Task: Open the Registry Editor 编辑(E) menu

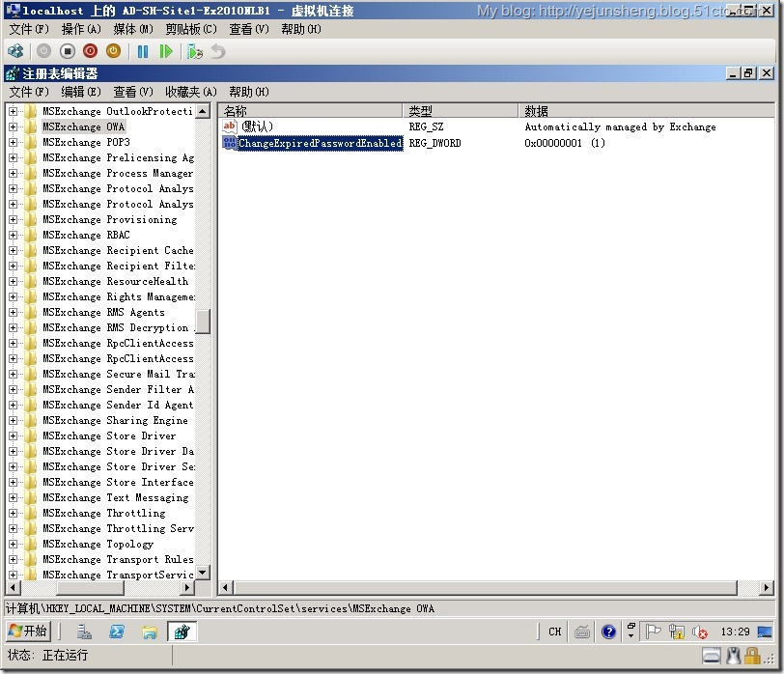Action: tap(81, 92)
